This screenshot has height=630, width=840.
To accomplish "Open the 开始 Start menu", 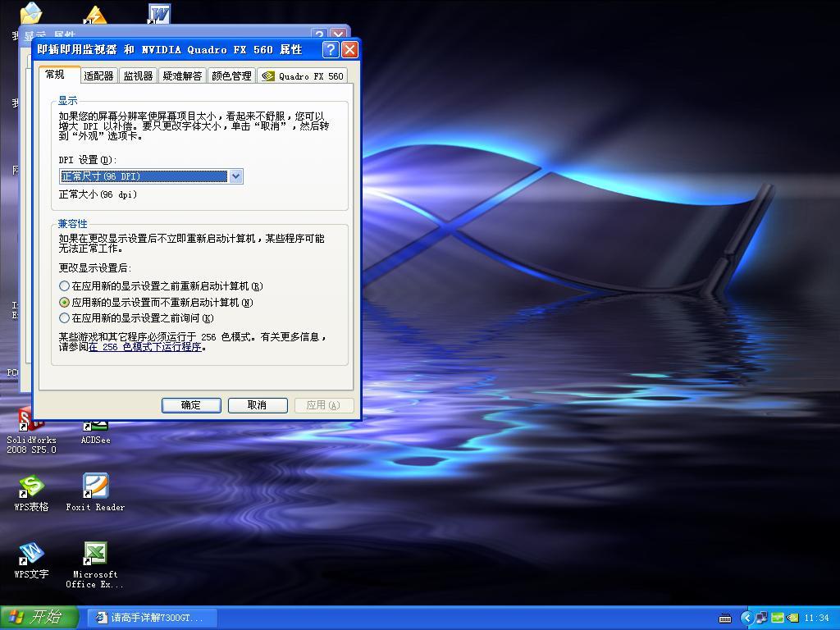I will pyautogui.click(x=39, y=618).
